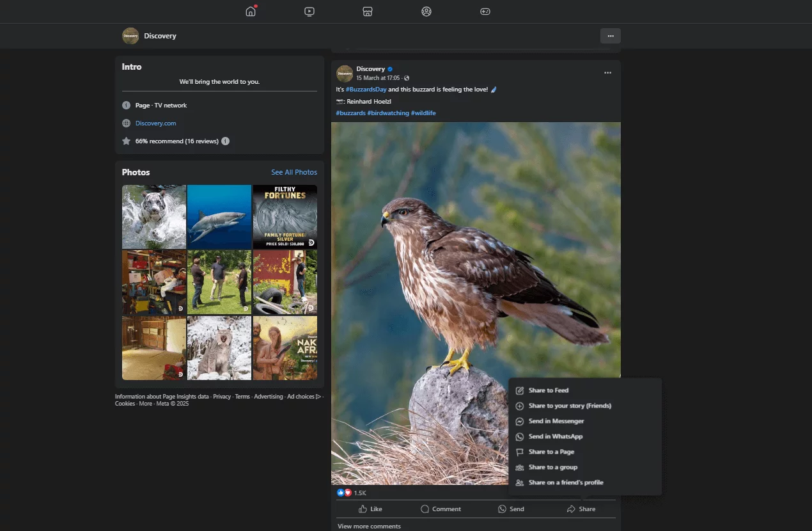Click the 66% recommend (16 reviews) text

click(176, 141)
